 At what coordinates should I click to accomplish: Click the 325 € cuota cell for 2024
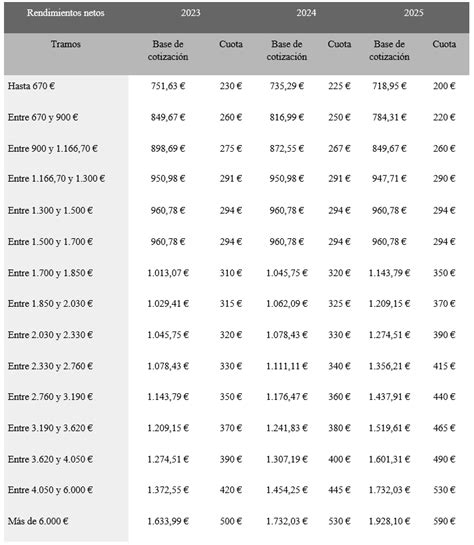point(339,304)
